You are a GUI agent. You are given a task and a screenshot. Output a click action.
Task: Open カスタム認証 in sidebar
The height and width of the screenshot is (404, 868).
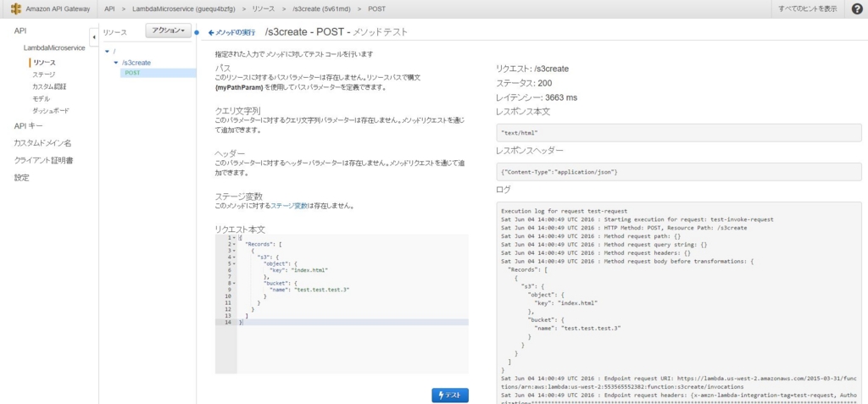(50, 86)
